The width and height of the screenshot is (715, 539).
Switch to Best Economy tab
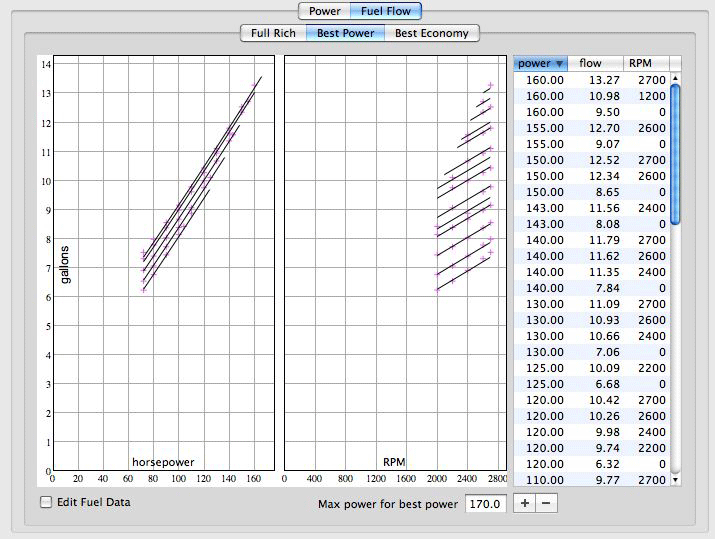coord(432,33)
